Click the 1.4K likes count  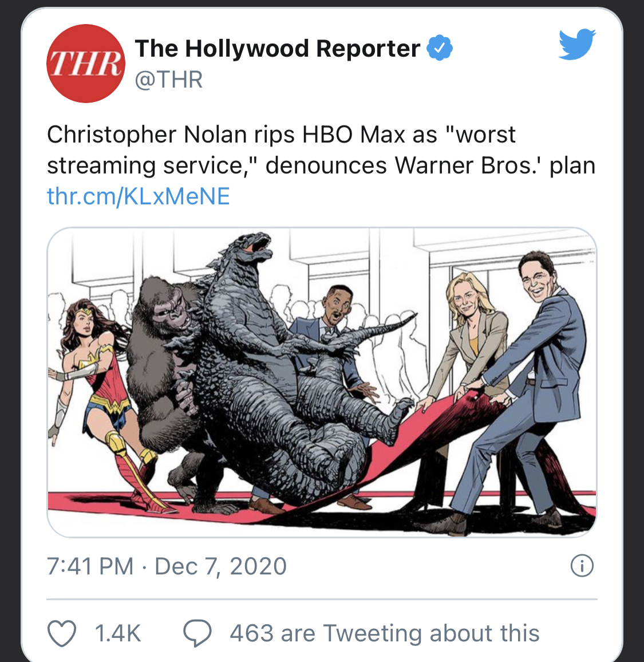coord(118,633)
